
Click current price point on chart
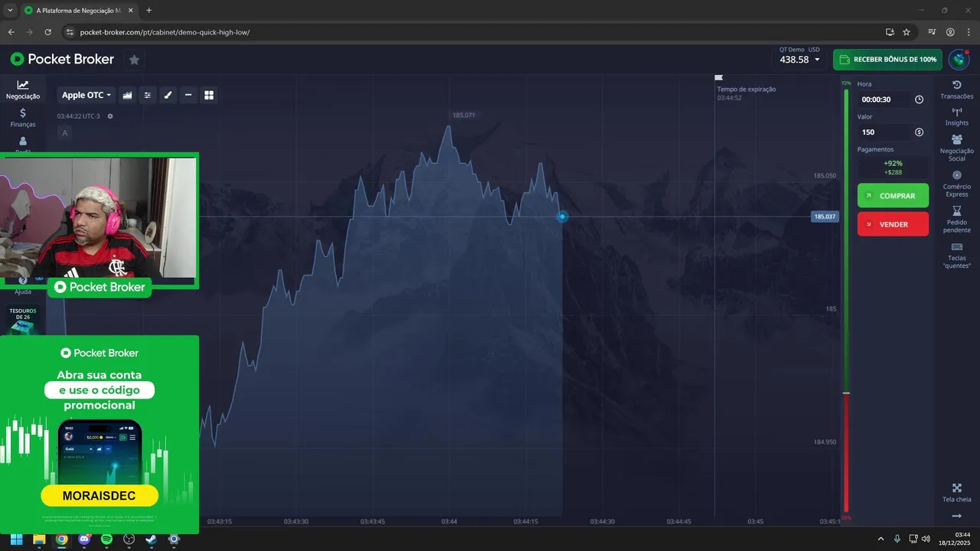coord(562,217)
